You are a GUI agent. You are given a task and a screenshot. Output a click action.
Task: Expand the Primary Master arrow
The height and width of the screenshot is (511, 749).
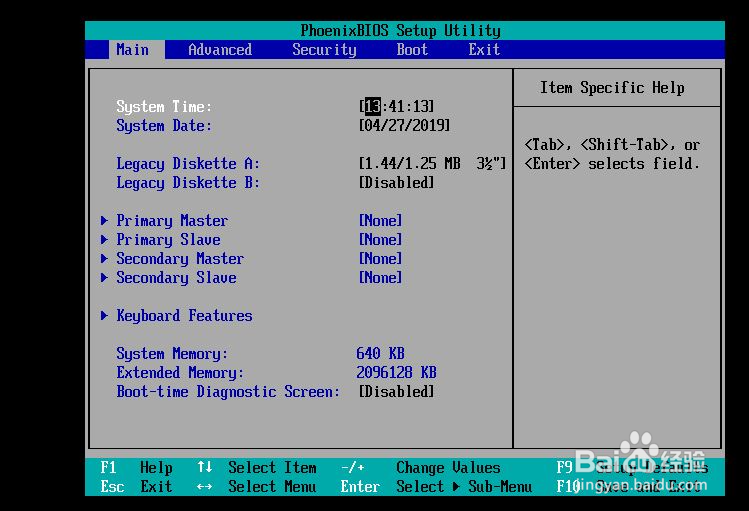104,221
